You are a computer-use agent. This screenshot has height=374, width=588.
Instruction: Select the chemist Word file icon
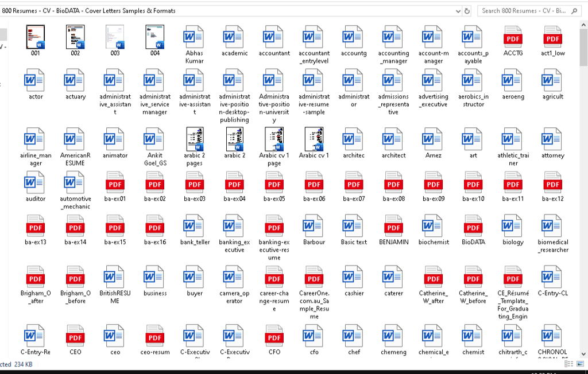[x=473, y=336]
